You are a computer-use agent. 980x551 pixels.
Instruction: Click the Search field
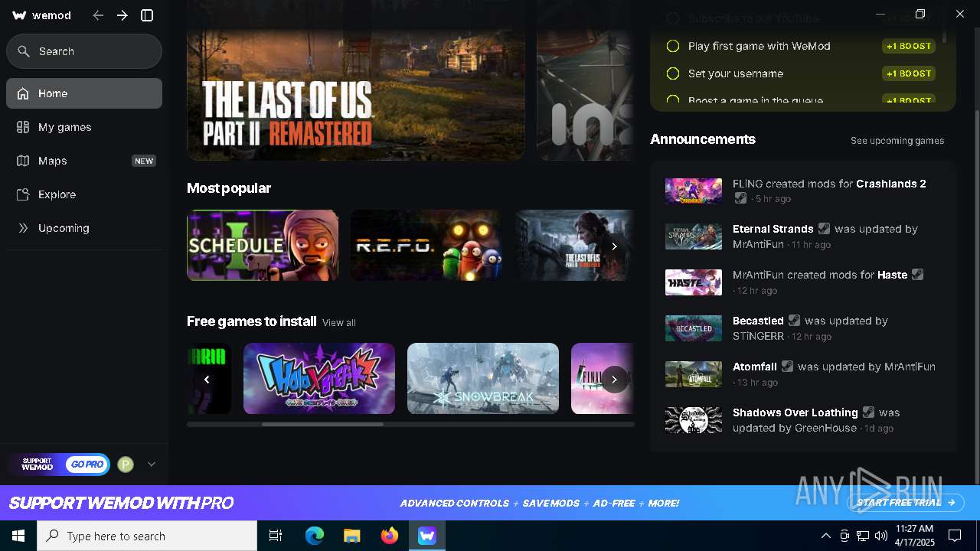coord(84,51)
